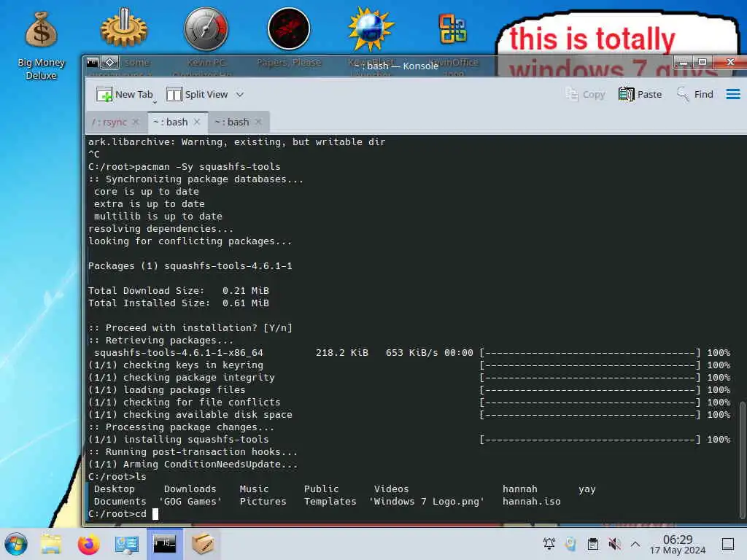This screenshot has width=747, height=560.
Task: Click 'Pictures' in the ls output
Action: pos(263,502)
